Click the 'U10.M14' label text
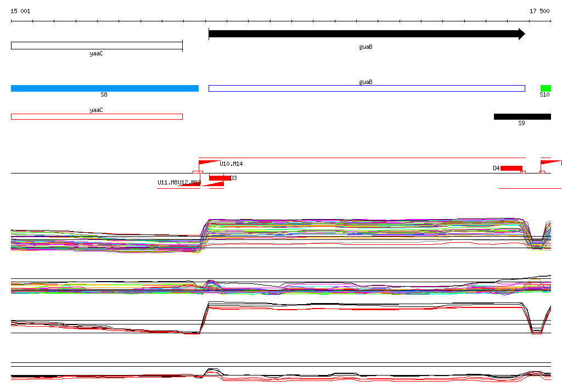The image size is (562, 392). pyautogui.click(x=231, y=164)
